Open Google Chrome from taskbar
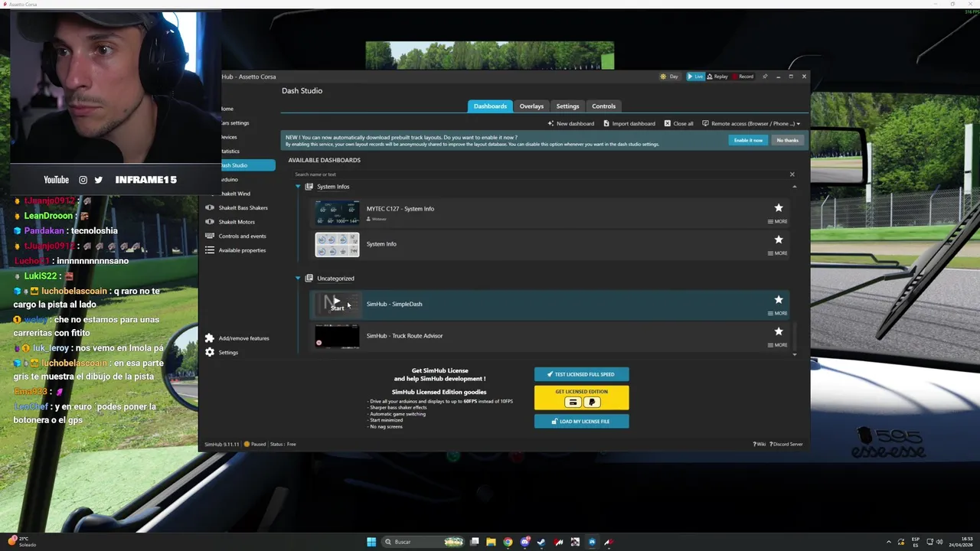This screenshot has width=980, height=551. 508,542
